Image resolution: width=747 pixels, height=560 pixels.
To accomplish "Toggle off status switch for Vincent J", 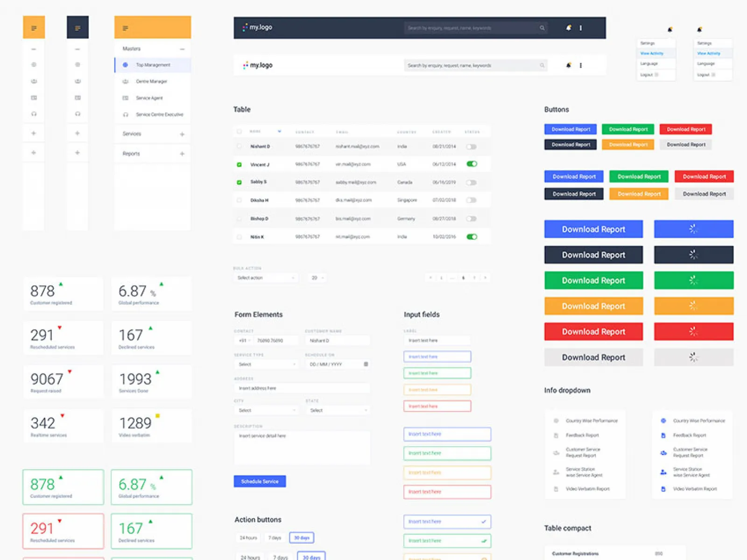I will point(472,164).
